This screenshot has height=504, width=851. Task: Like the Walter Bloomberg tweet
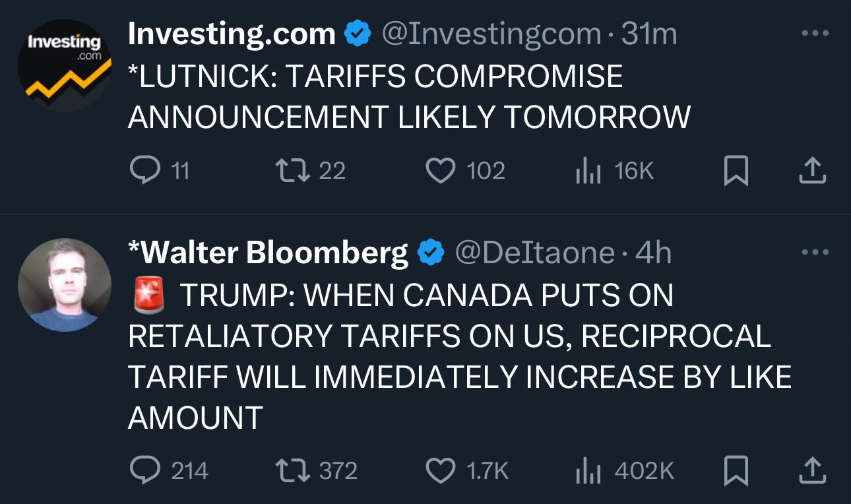pyautogui.click(x=467, y=470)
